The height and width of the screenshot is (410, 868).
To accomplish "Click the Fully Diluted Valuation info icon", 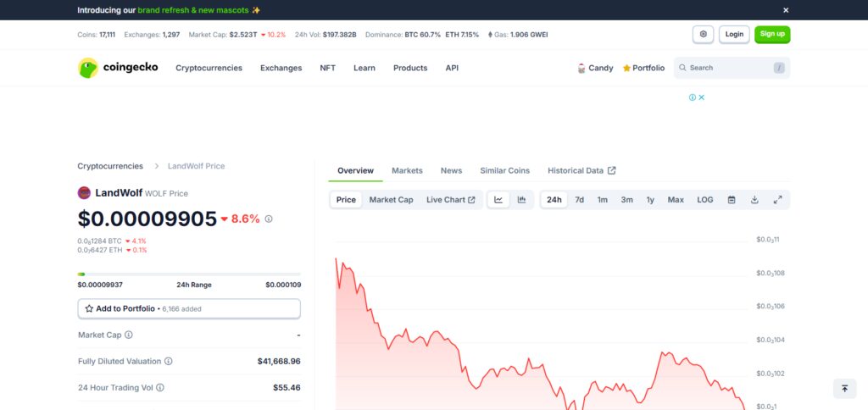I will [x=169, y=362].
